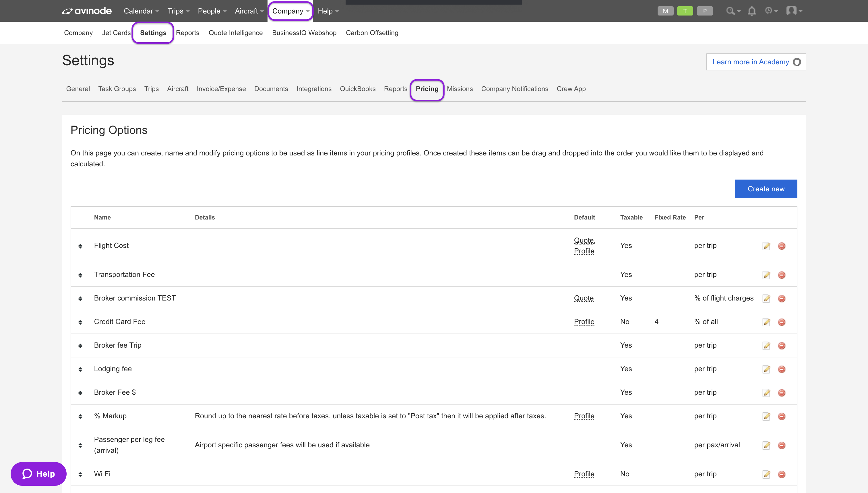Click the Create new button

point(766,189)
